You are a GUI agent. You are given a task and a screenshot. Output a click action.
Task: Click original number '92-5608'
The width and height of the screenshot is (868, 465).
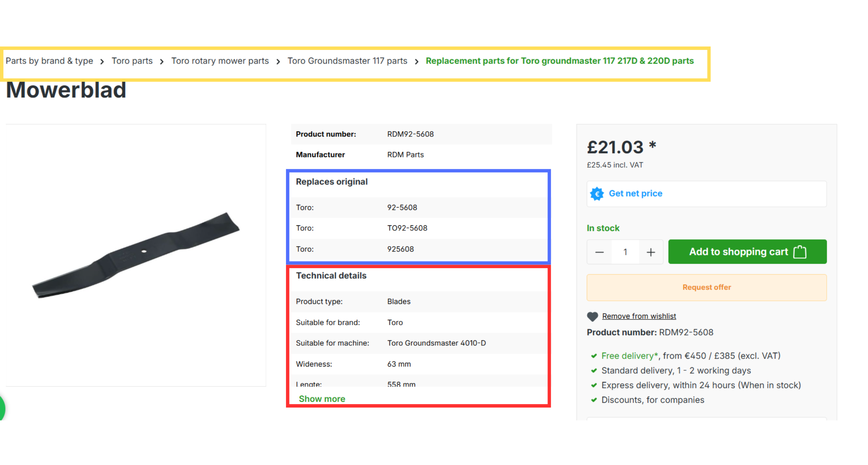click(x=402, y=208)
